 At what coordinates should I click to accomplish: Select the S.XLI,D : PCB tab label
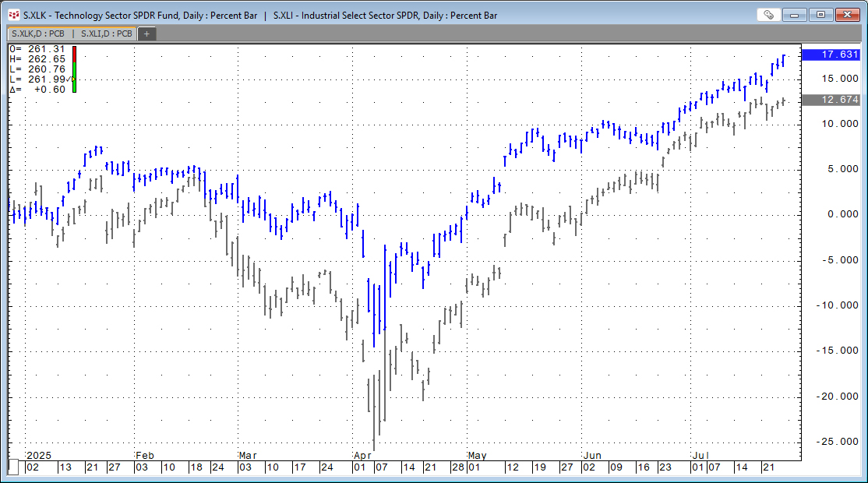coord(107,33)
